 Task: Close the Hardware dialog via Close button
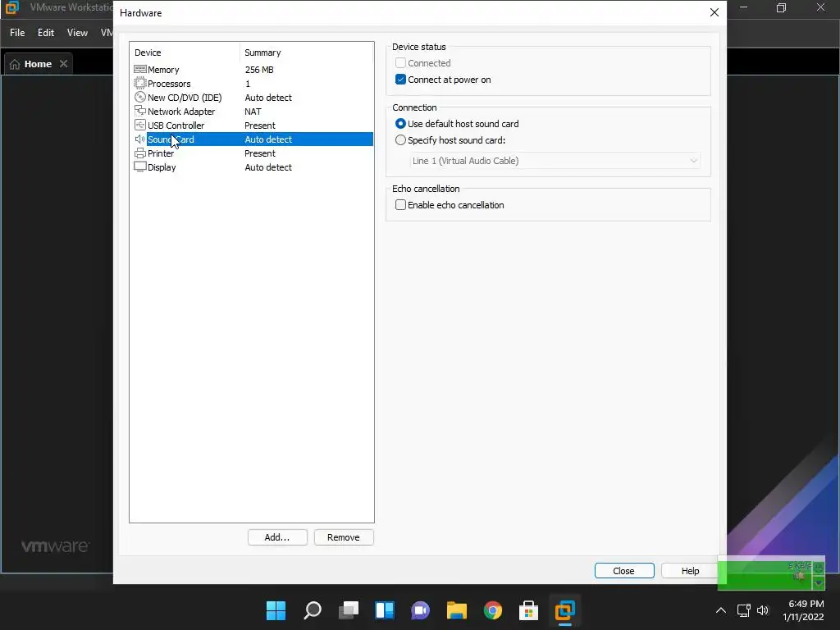point(624,571)
